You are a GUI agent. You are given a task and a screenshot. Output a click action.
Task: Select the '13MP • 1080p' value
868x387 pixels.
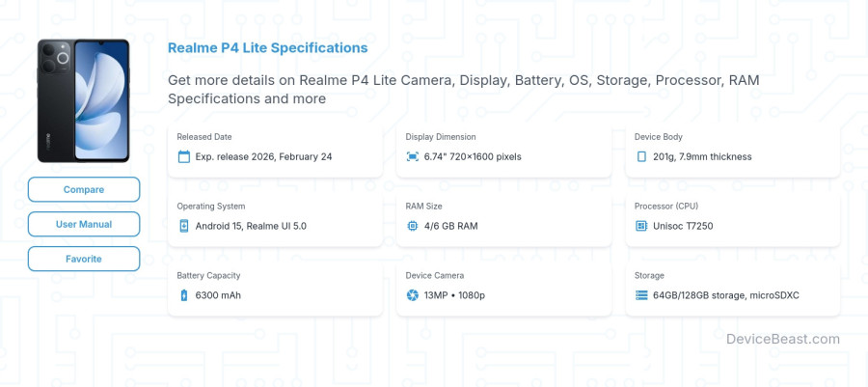454,295
